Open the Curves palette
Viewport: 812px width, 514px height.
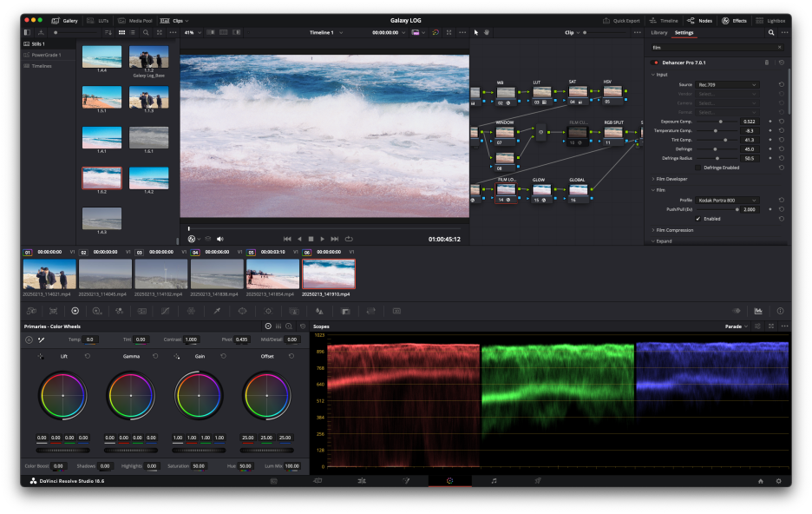165,311
